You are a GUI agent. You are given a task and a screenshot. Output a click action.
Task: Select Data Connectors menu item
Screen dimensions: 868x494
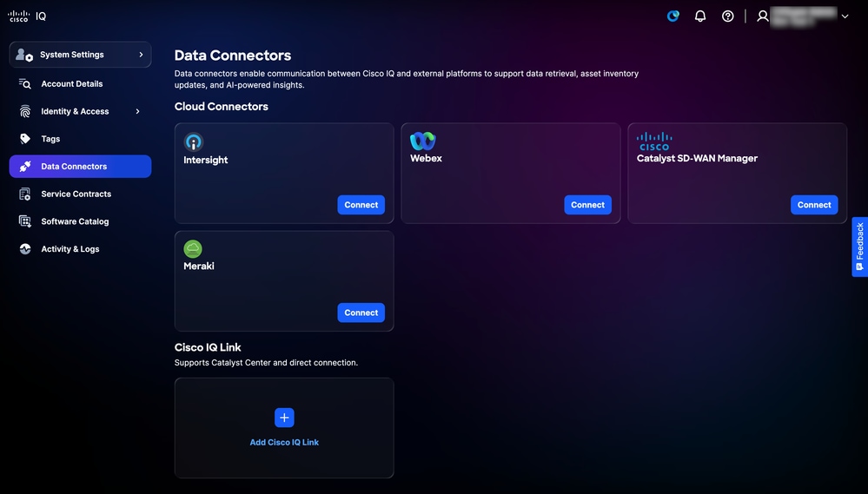80,166
